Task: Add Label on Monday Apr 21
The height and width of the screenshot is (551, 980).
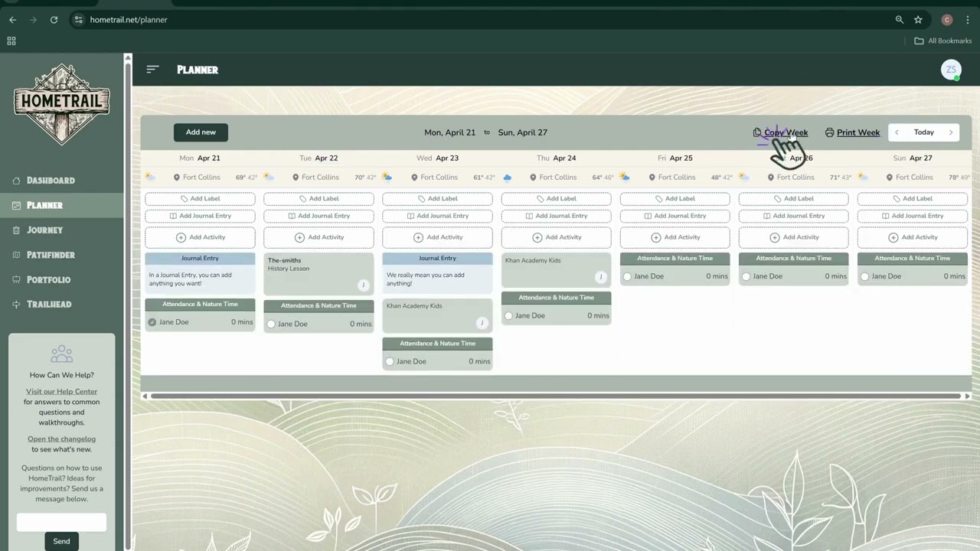Action: 200,198
